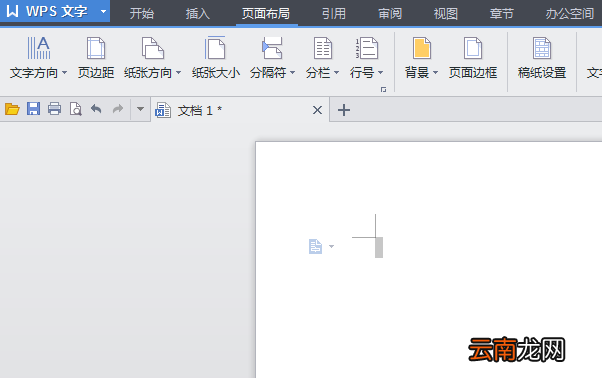Expand the 行号 dropdown arrow
Screen dimensions: 602x378
coord(380,72)
